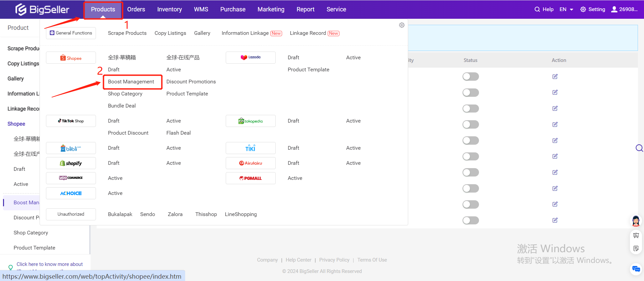Click the gear icon in the Products menu panel
This screenshot has width=644, height=281.
click(x=401, y=25)
